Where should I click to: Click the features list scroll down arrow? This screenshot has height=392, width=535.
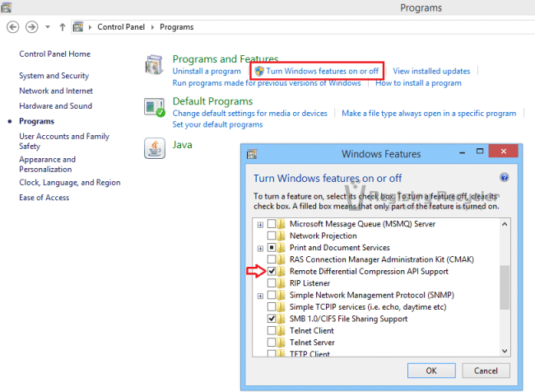pos(505,351)
